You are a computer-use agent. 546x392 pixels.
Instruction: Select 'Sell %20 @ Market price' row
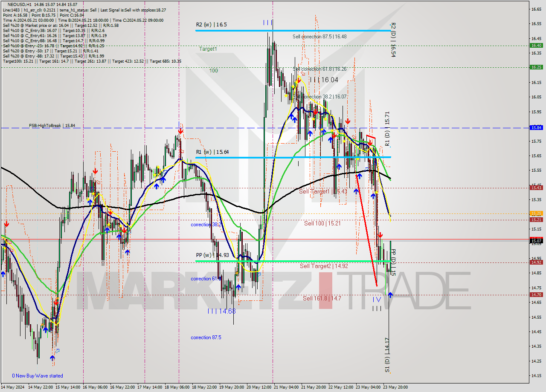[61, 25]
